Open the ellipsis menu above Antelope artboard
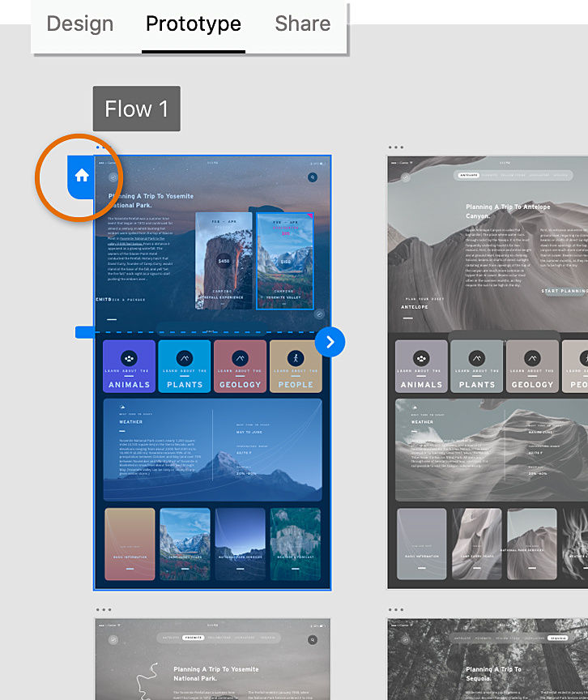Image resolution: width=588 pixels, height=700 pixels. (396, 147)
